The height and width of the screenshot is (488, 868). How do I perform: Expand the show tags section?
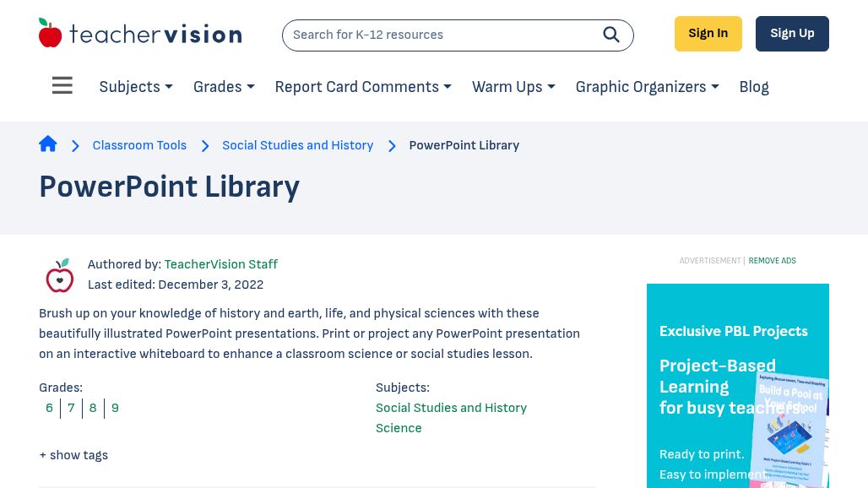(x=73, y=455)
